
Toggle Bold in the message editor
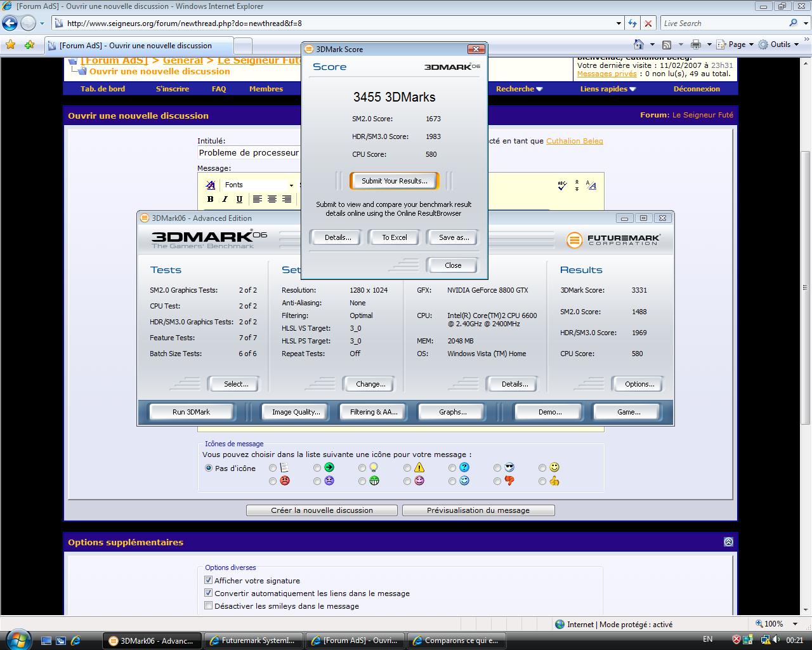tap(211, 199)
